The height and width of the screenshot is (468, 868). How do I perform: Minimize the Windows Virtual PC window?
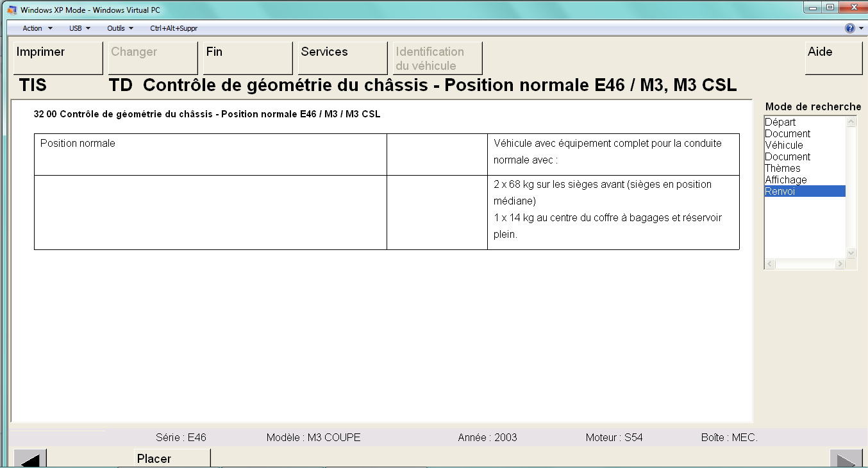click(x=813, y=8)
